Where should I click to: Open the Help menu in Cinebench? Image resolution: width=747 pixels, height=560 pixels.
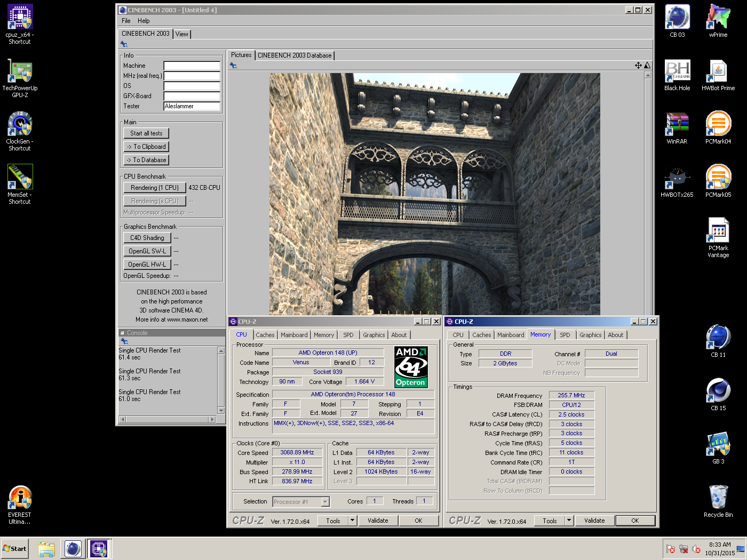pos(144,21)
